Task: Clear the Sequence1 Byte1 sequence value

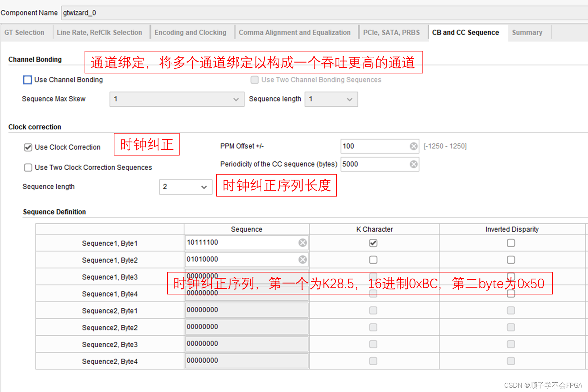Action: [x=303, y=243]
